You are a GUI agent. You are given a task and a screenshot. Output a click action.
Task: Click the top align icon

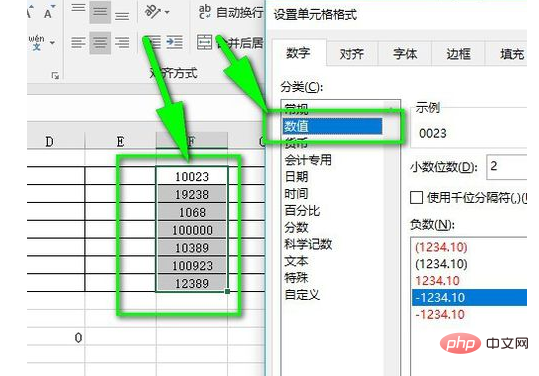78,9
